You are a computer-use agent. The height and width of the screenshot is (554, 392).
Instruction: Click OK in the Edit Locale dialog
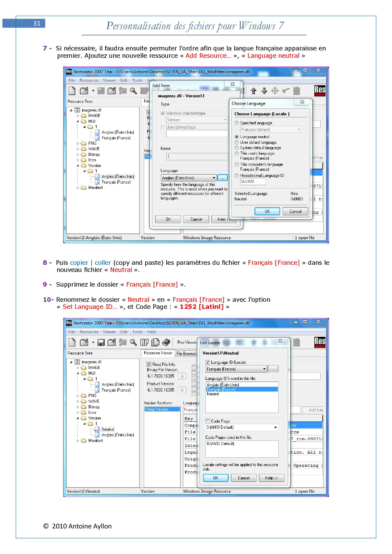[x=216, y=478]
